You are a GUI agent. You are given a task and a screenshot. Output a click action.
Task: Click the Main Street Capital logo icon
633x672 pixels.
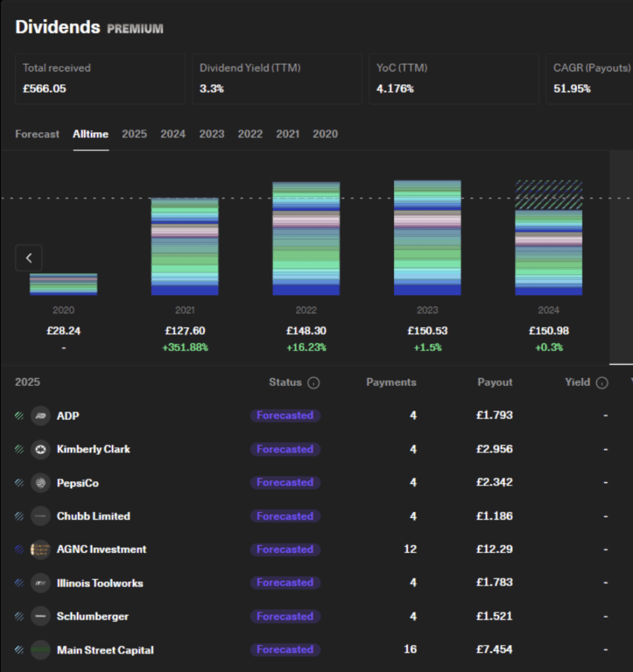pos(41,650)
